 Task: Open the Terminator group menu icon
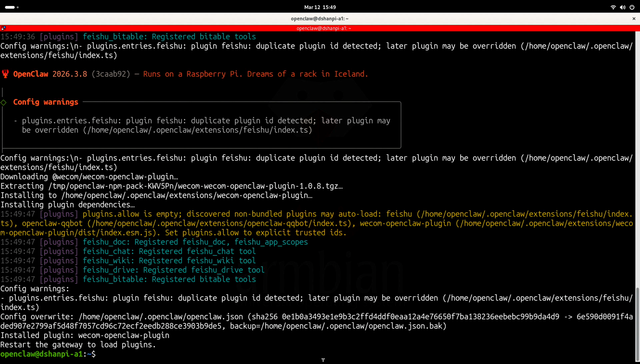[x=3, y=28]
